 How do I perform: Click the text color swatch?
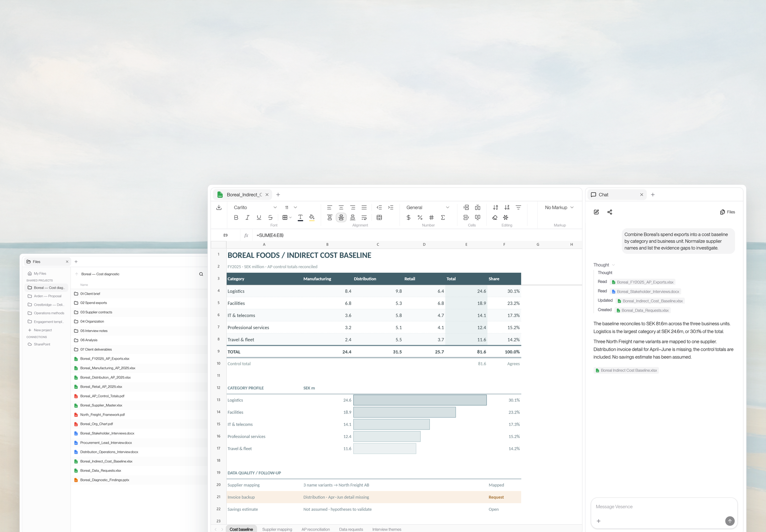pos(300,217)
